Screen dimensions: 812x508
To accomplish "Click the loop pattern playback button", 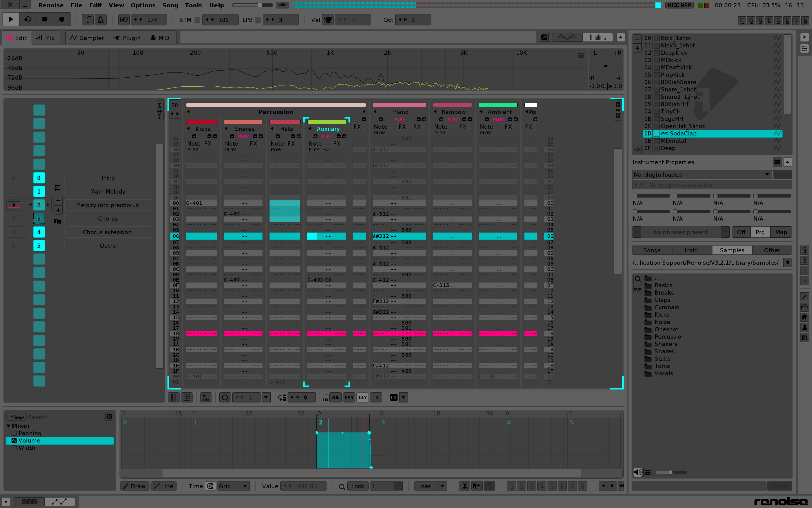I will 28,19.
